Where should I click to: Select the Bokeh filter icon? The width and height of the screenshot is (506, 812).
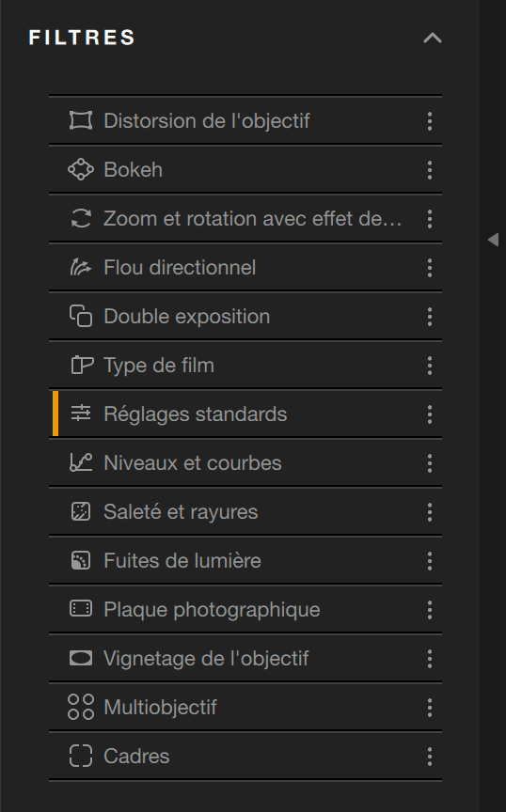[x=81, y=169]
